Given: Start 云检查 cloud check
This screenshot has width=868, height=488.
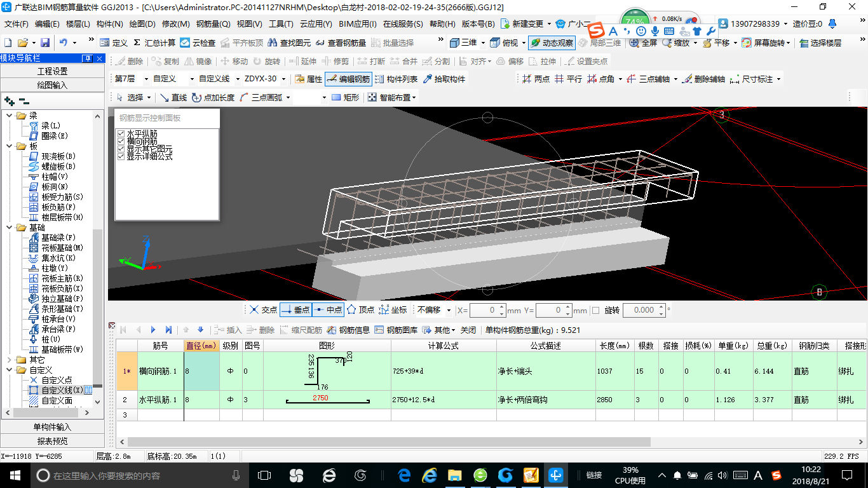Looking at the screenshot, I should tap(198, 43).
